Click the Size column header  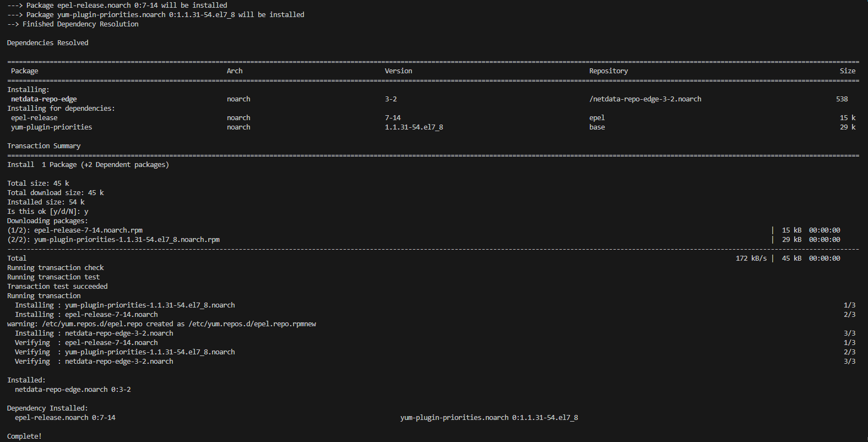847,71
